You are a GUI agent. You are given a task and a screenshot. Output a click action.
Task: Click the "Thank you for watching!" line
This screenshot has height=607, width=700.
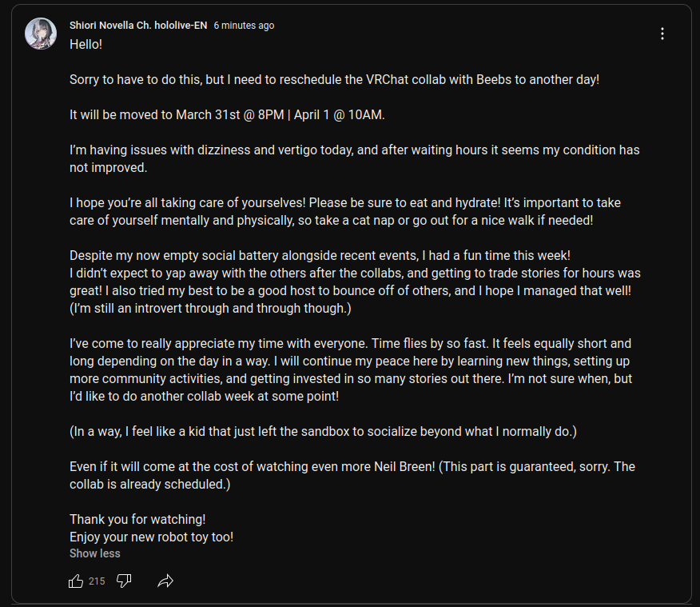point(137,520)
